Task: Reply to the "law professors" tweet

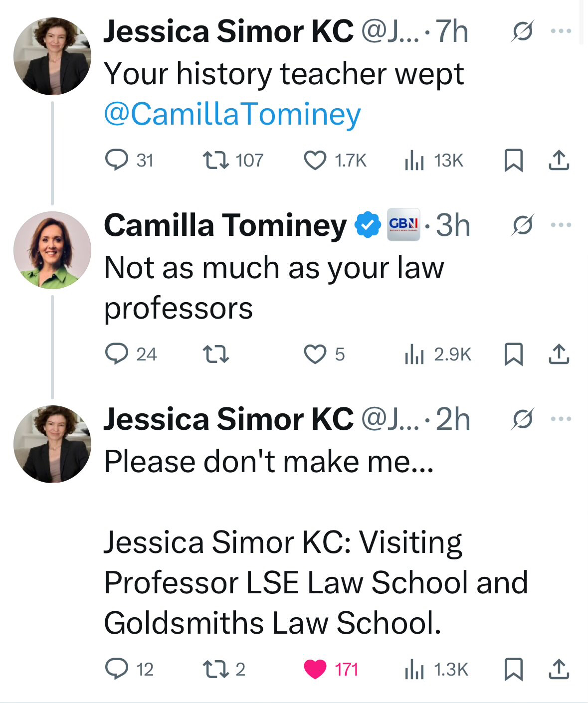Action: (117, 354)
